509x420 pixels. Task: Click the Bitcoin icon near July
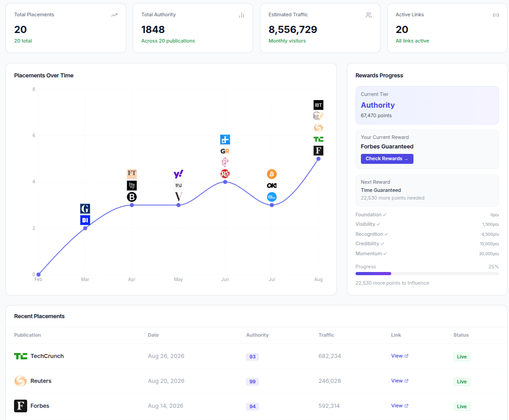tap(272, 174)
